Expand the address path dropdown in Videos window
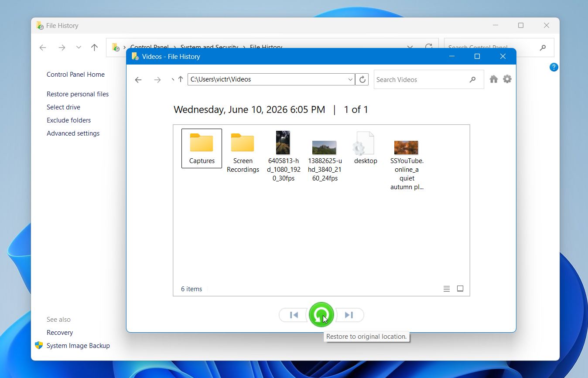This screenshot has height=378, width=588. 350,79
